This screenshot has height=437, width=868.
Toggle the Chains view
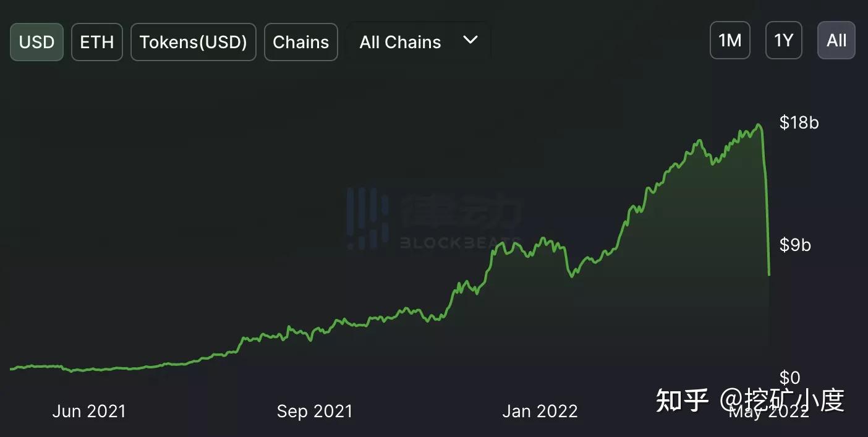[301, 42]
